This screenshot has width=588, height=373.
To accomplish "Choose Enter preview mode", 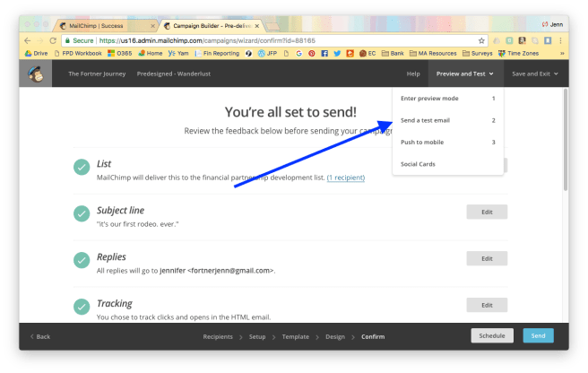I will point(448,99).
